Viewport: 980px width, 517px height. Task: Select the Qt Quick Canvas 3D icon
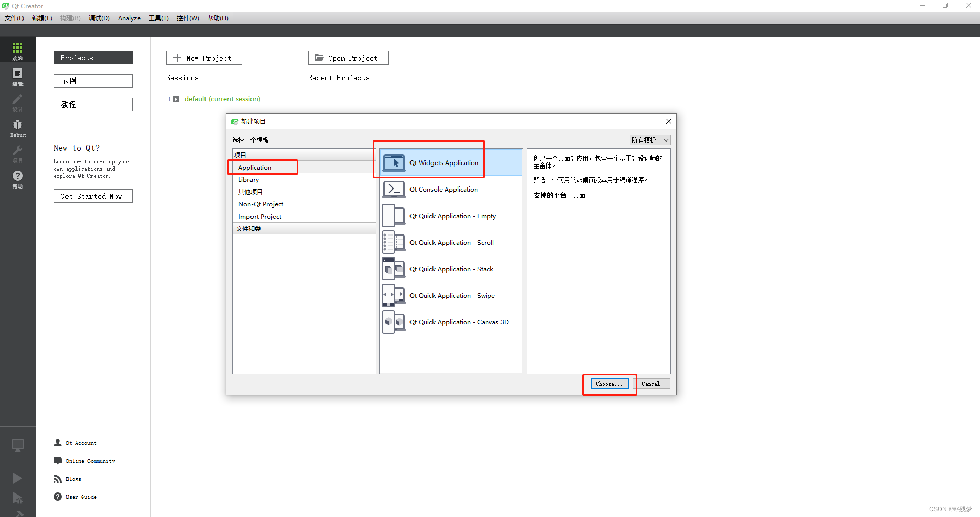(x=394, y=322)
